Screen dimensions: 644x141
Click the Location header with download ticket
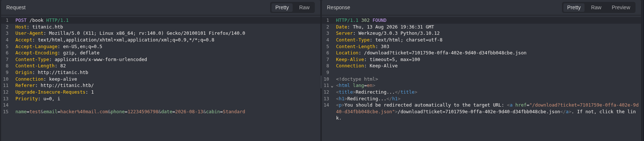(x=431, y=53)
